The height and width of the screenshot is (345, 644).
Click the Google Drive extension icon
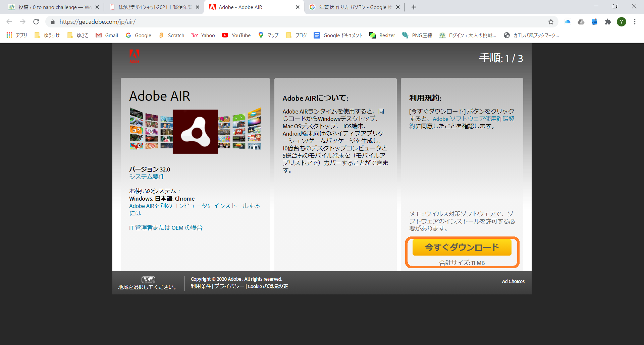click(x=581, y=22)
